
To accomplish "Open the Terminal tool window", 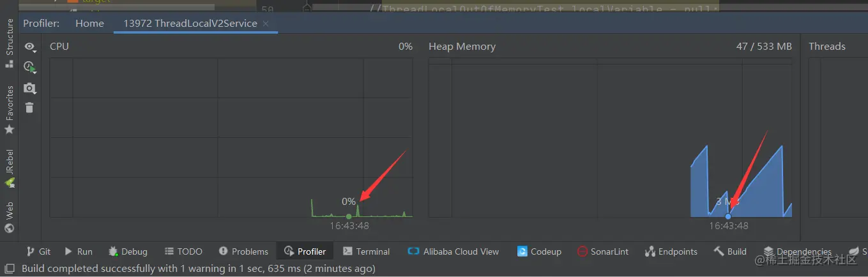I will click(366, 251).
